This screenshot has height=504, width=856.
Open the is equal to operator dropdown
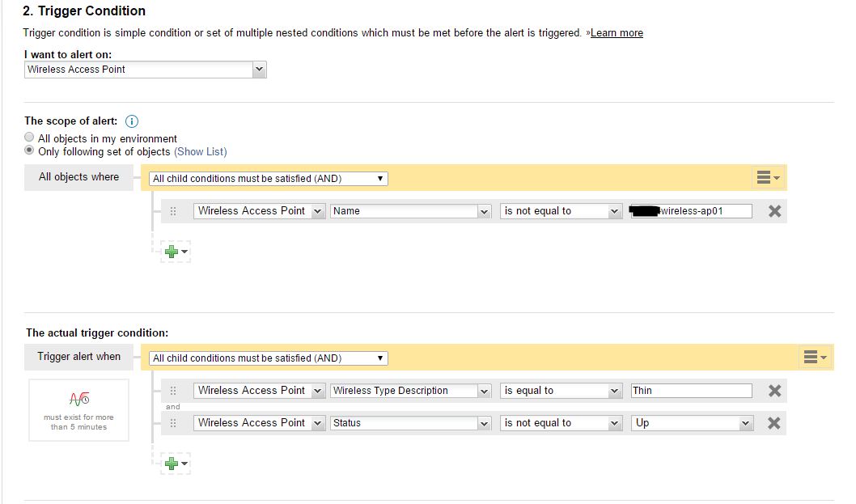coord(561,391)
